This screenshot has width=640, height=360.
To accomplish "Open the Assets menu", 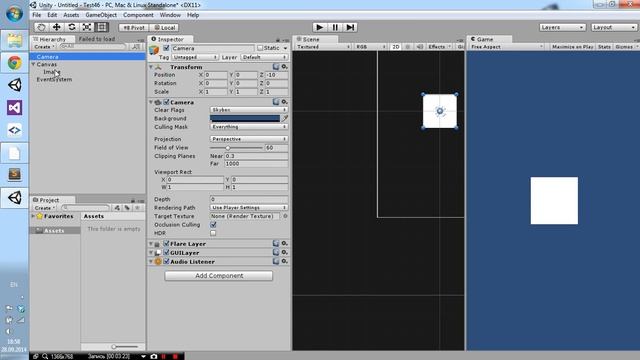I will 71,15.
